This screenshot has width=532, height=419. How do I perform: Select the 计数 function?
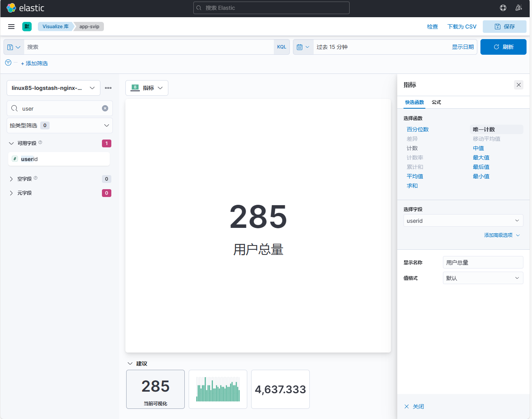(412, 148)
